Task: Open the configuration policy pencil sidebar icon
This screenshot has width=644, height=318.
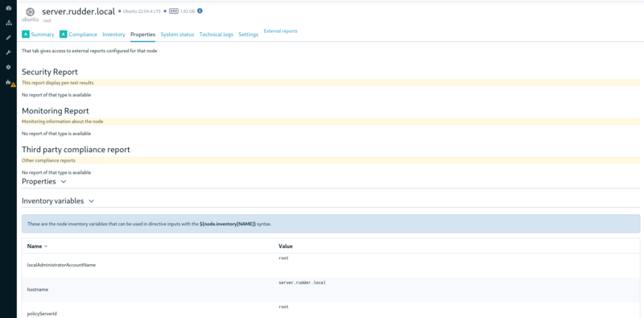Action: [x=8, y=37]
